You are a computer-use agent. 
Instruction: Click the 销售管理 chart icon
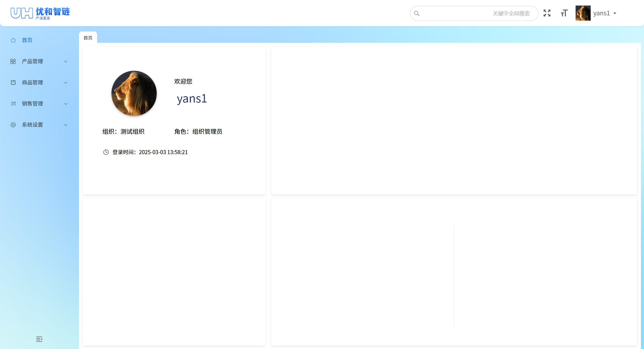pos(13,104)
